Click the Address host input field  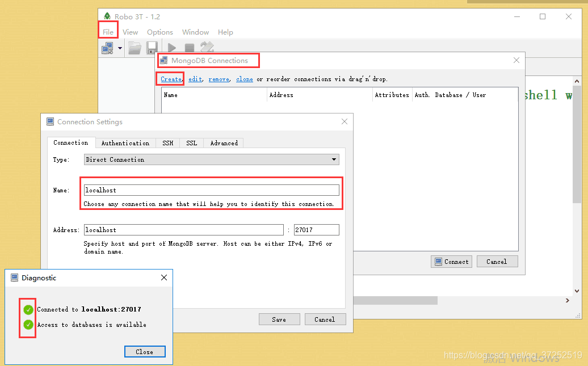184,230
